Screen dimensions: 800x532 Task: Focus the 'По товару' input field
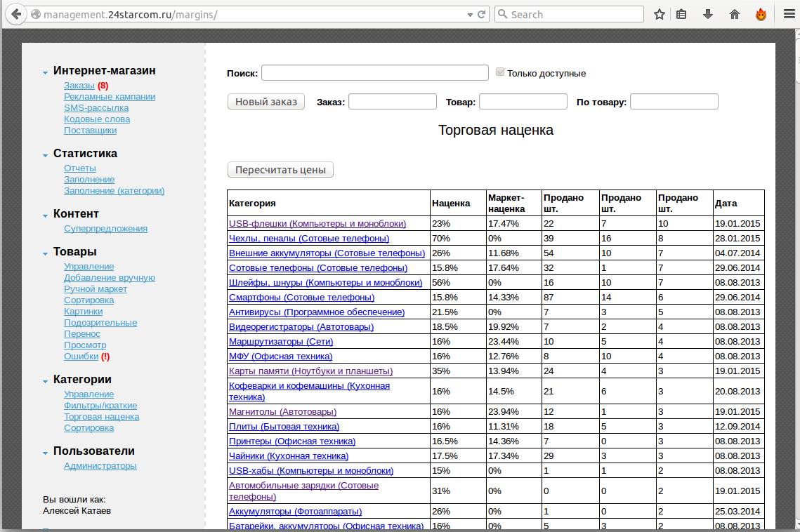tap(674, 102)
